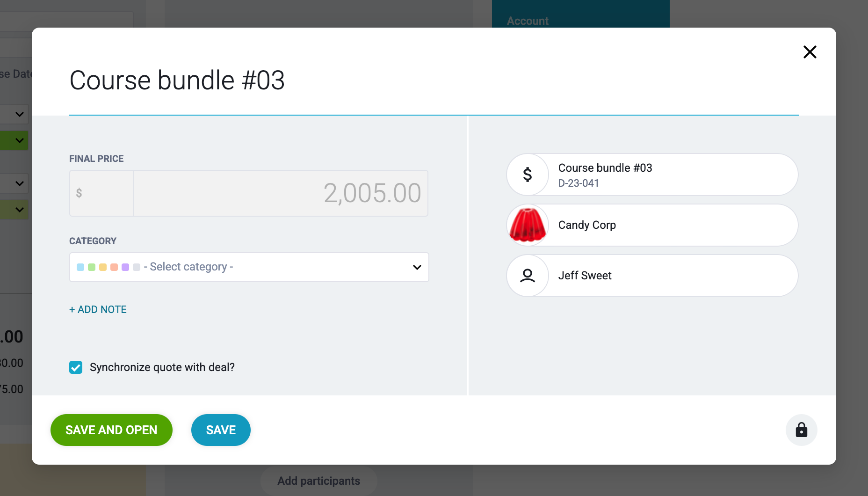Click the lock icon button

[x=801, y=430]
